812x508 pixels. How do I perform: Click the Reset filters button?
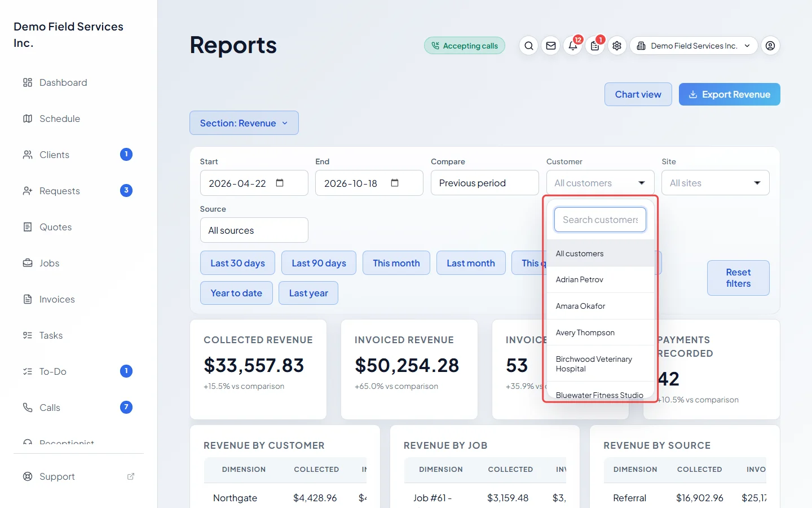[x=739, y=278]
